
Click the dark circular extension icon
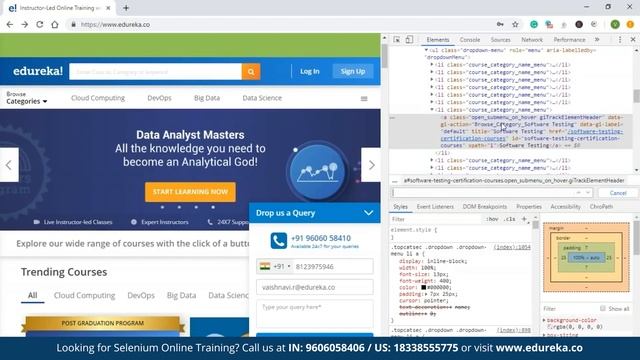(x=579, y=24)
